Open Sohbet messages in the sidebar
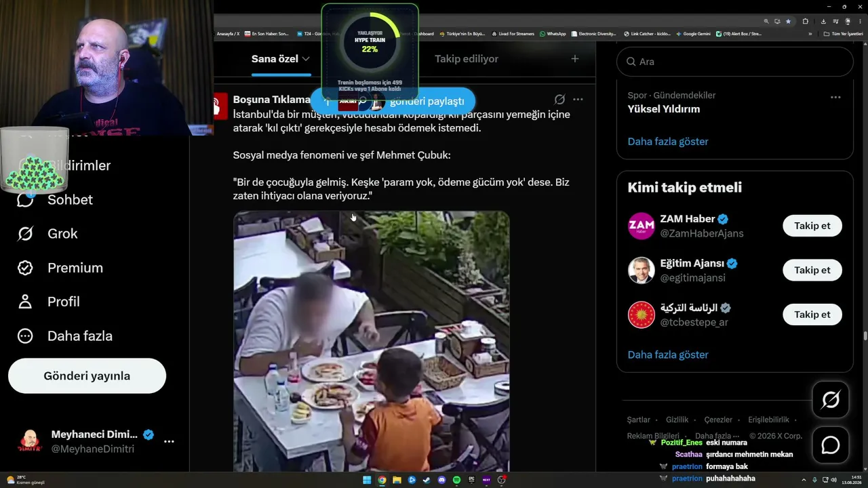868x488 pixels. tap(55, 200)
